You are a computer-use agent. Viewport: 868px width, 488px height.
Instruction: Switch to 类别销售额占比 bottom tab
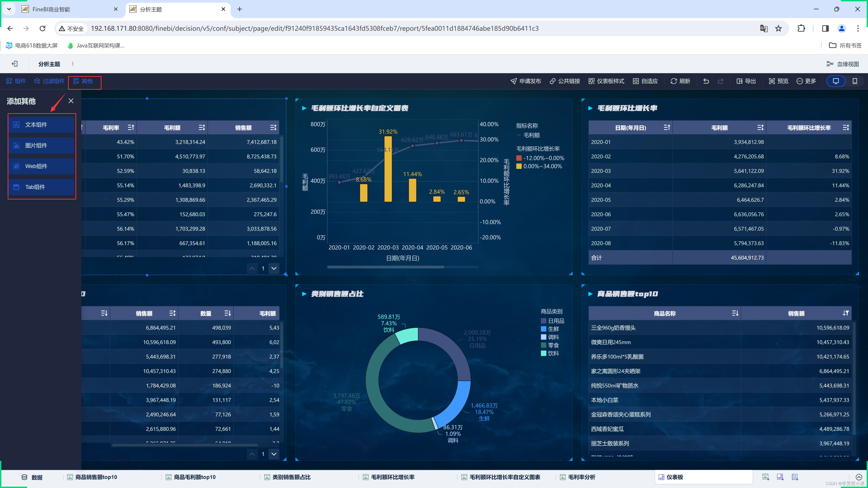288,477
